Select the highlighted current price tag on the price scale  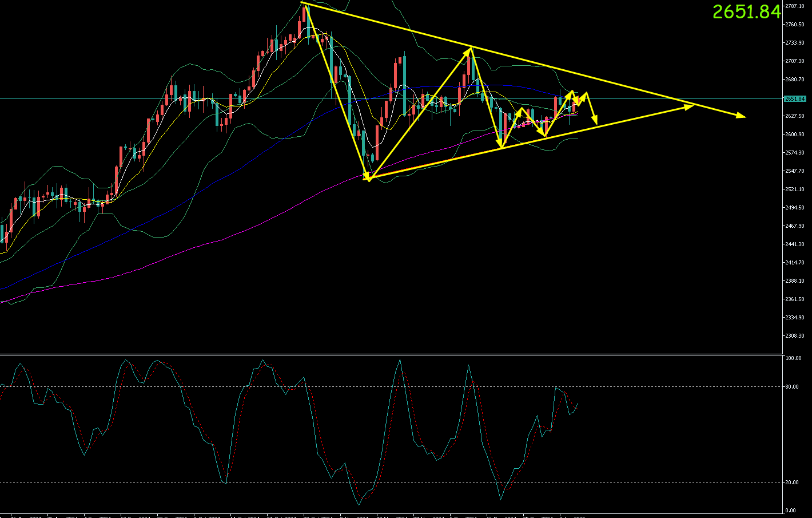pyautogui.click(x=795, y=99)
